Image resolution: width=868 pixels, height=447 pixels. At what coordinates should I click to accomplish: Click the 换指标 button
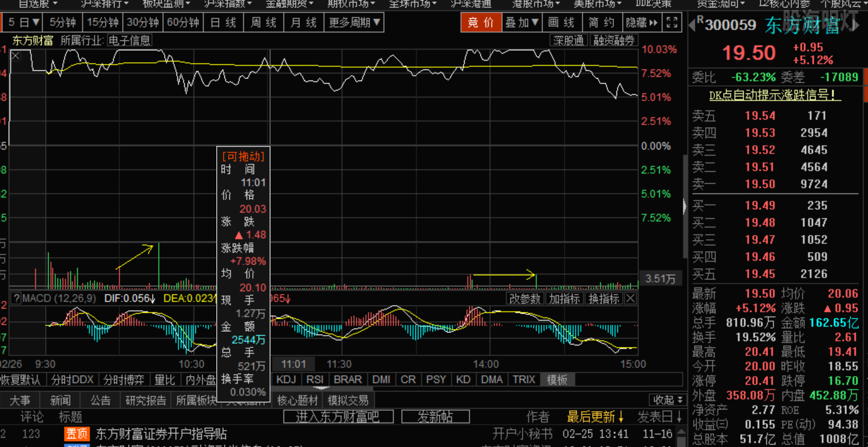coord(604,298)
